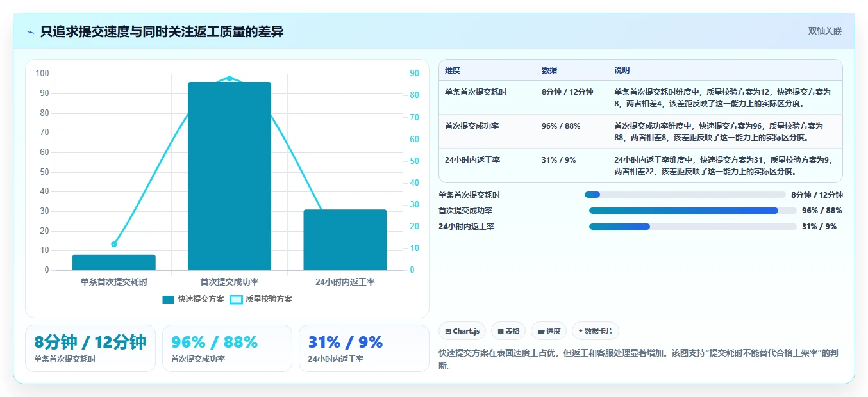
Task: Toggle the 快速提交方案 legend item
Action: click(x=193, y=299)
